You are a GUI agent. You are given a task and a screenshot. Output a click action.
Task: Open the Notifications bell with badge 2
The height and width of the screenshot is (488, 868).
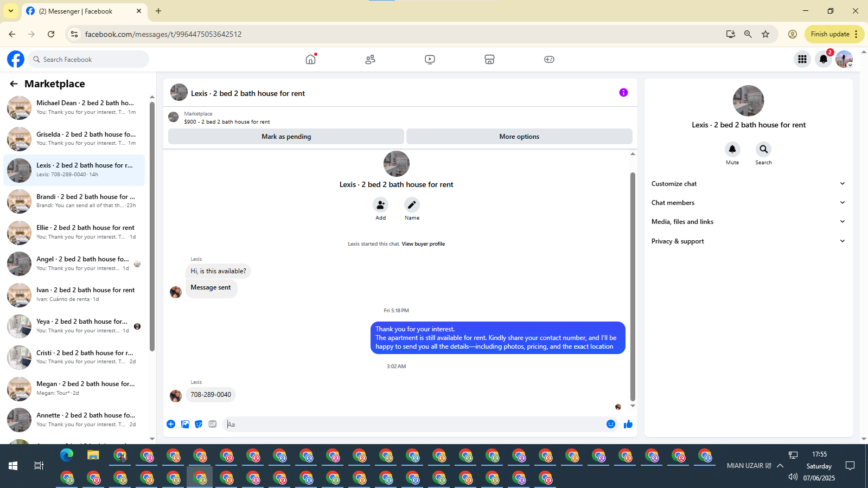pyautogui.click(x=823, y=59)
